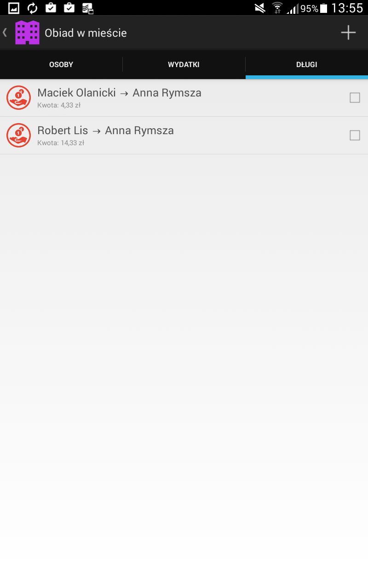Tap debt icon beside Robert Lis

pyautogui.click(x=18, y=136)
